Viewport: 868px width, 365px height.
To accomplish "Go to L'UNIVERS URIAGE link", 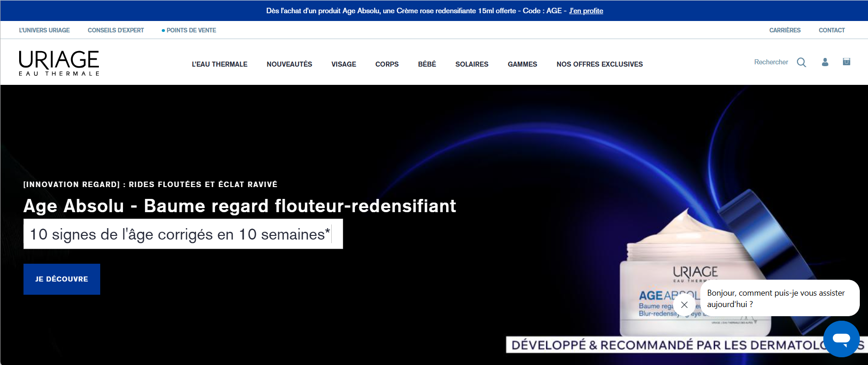I will tap(44, 30).
